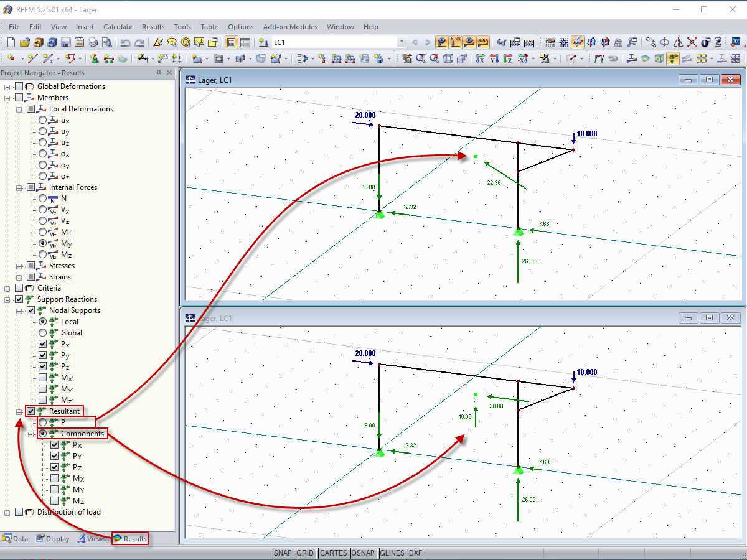The height and width of the screenshot is (560, 747).
Task: Open the Add-on Modules menu
Action: point(290,27)
